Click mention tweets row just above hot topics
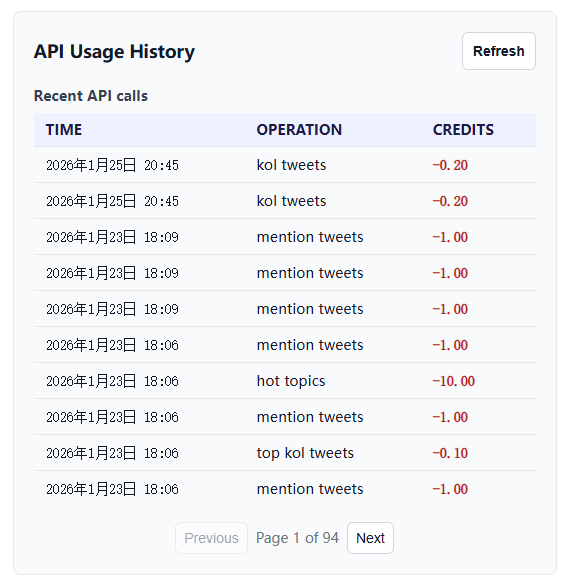This screenshot has width=565, height=583. coord(285,345)
